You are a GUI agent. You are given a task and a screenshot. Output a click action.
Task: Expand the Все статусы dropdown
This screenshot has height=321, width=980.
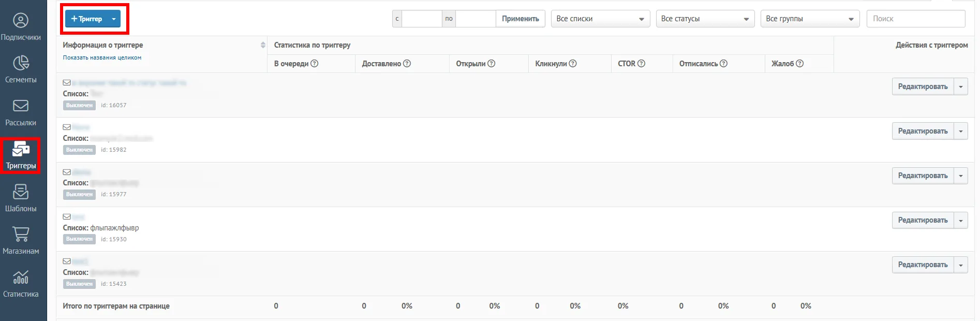point(705,19)
